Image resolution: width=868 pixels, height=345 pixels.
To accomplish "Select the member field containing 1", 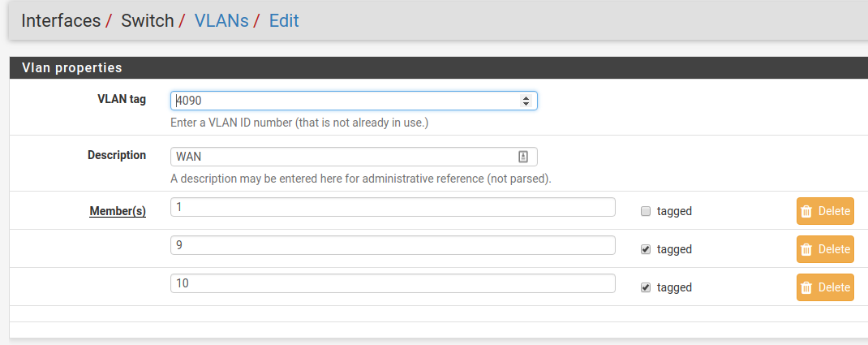I will pos(393,207).
